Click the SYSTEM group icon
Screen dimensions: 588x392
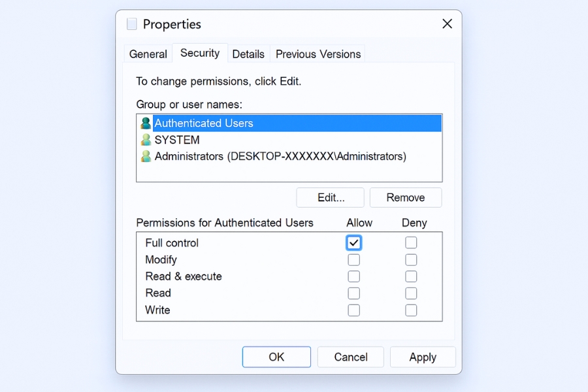point(146,140)
